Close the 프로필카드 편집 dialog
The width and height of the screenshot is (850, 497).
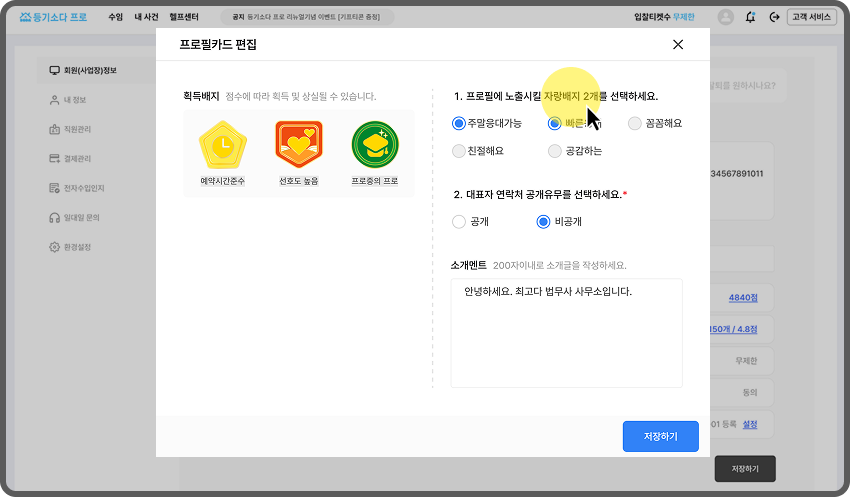tap(678, 44)
